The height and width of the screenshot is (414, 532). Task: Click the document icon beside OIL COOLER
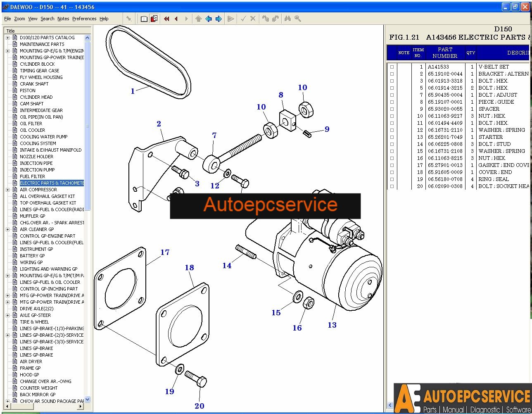pyautogui.click(x=15, y=130)
